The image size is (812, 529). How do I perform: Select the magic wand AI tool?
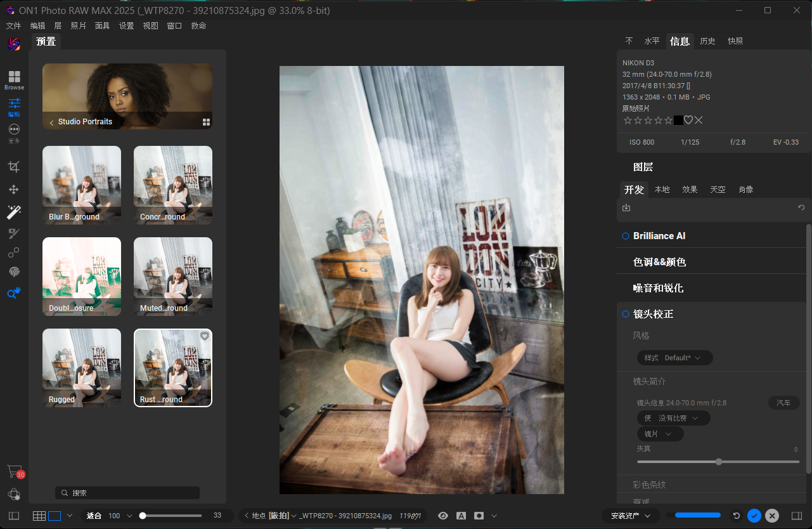click(x=14, y=211)
